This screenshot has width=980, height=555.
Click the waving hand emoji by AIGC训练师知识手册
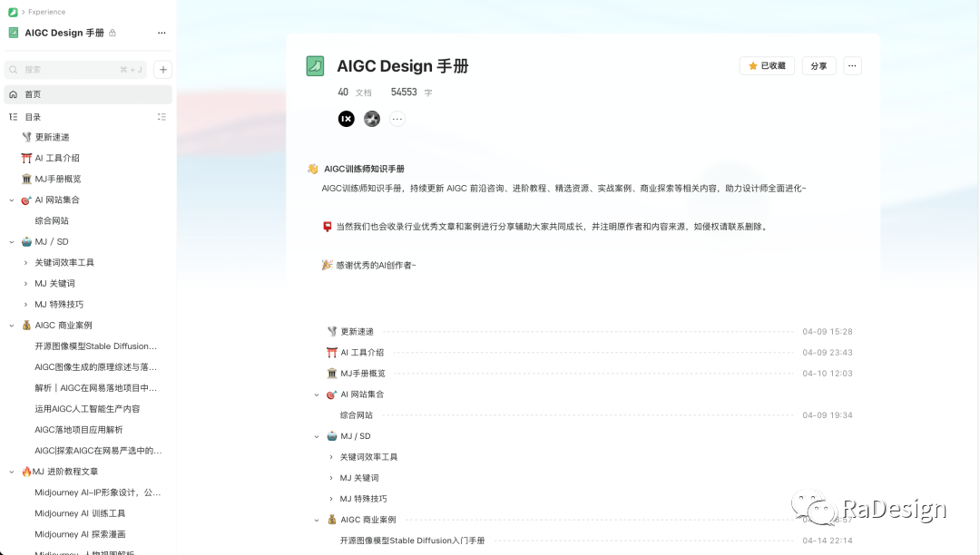click(312, 169)
